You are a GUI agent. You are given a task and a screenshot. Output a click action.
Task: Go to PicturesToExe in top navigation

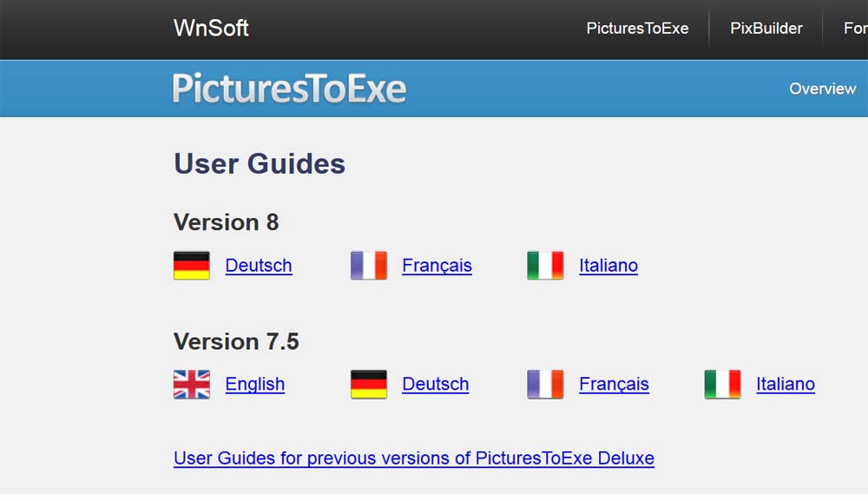pos(637,29)
